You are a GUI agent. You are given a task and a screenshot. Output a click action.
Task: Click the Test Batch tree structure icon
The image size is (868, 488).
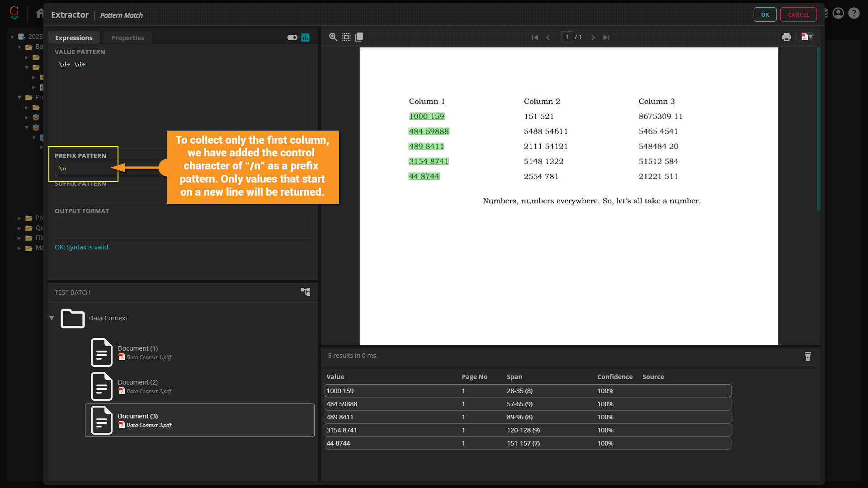(x=306, y=292)
